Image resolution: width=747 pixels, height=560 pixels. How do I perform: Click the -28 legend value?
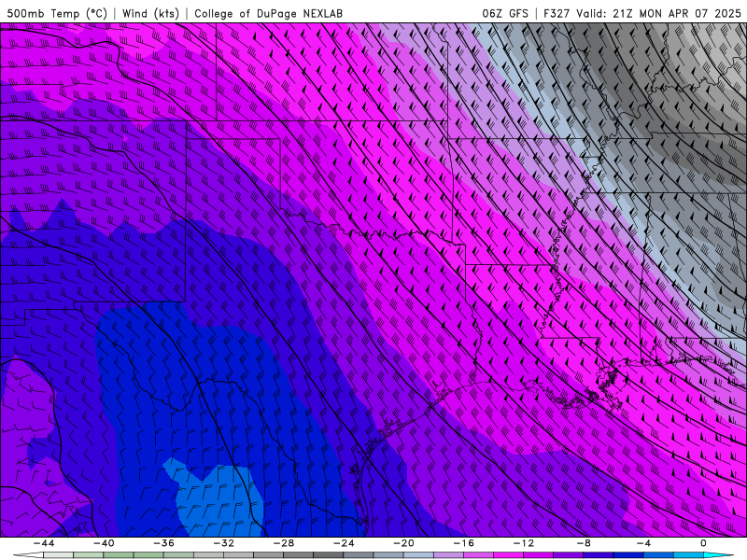tap(284, 543)
